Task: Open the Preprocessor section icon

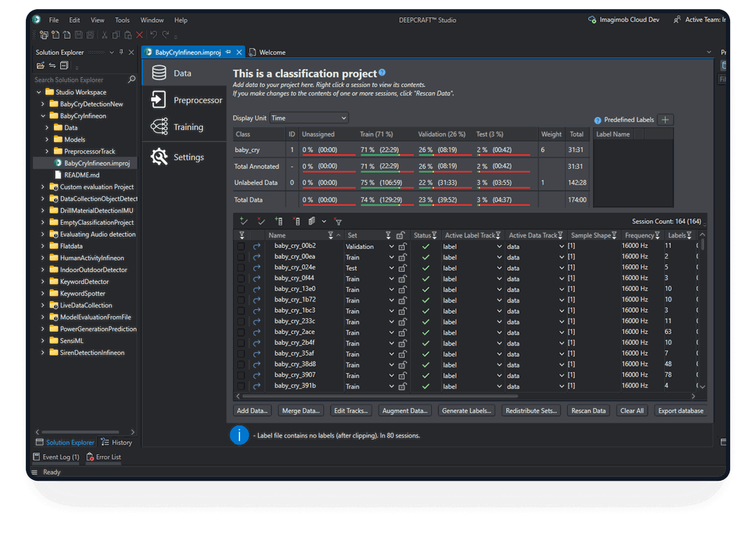Action: [160, 100]
